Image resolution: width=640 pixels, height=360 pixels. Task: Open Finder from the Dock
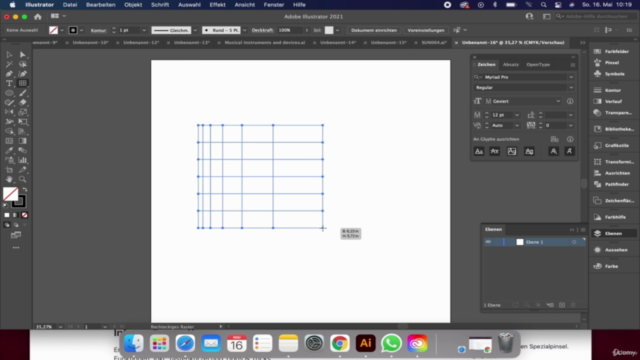coord(133,343)
